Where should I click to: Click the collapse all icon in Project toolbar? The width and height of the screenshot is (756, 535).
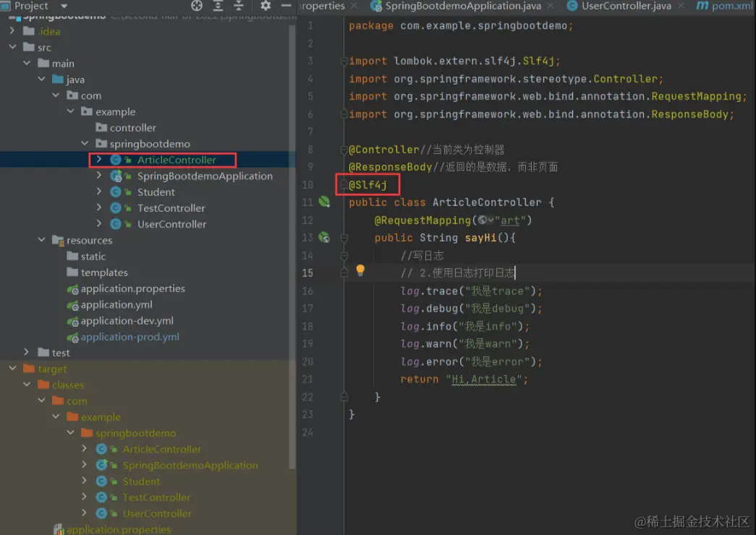click(239, 6)
